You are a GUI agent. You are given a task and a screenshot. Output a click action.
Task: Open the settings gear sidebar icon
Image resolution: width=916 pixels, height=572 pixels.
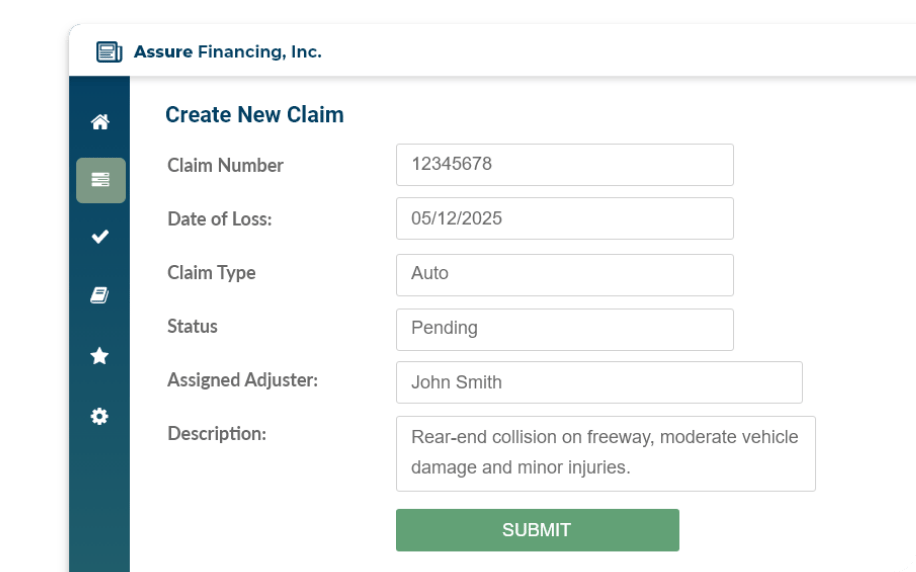[99, 416]
